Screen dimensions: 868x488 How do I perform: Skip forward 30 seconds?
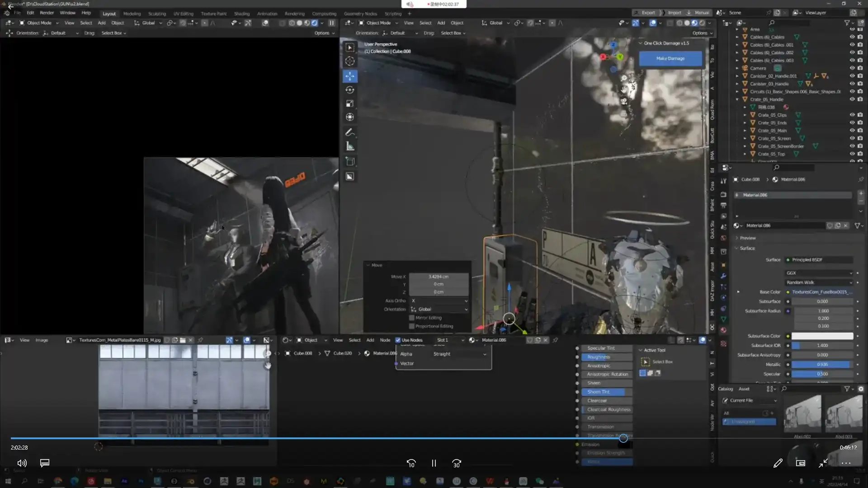[457, 463]
